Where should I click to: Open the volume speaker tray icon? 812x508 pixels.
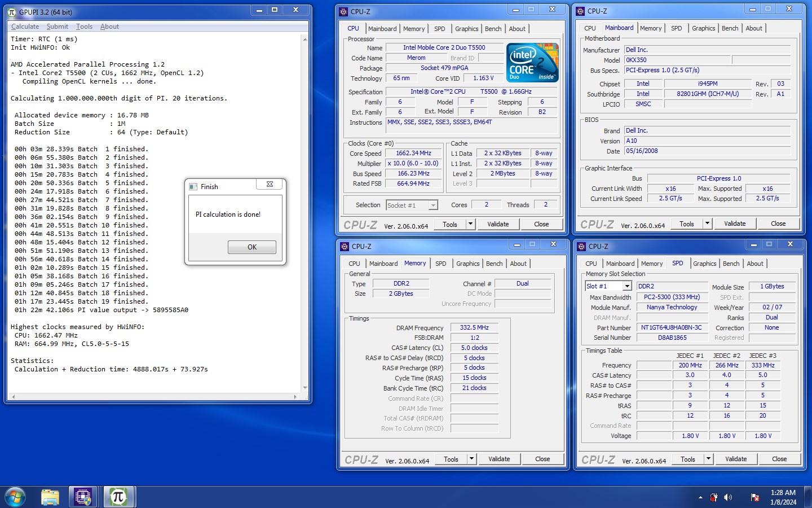click(x=728, y=497)
